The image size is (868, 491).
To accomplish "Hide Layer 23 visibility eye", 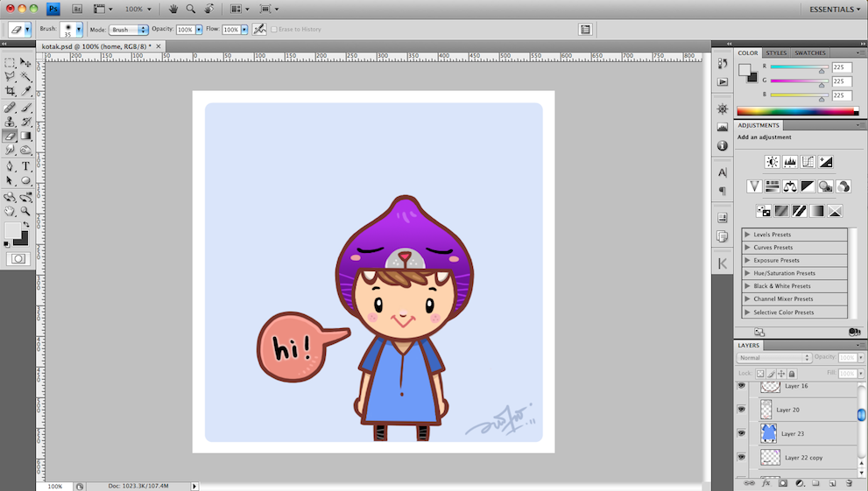I will (741, 433).
